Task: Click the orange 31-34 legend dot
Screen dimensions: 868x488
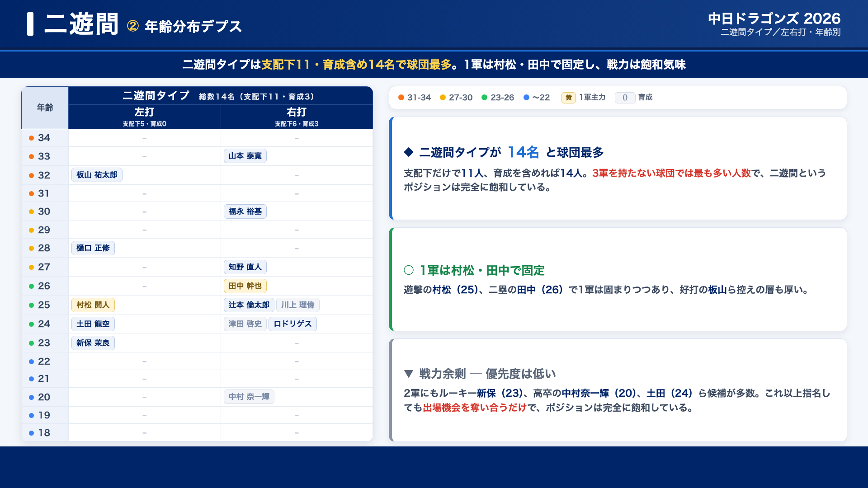Action: click(401, 98)
